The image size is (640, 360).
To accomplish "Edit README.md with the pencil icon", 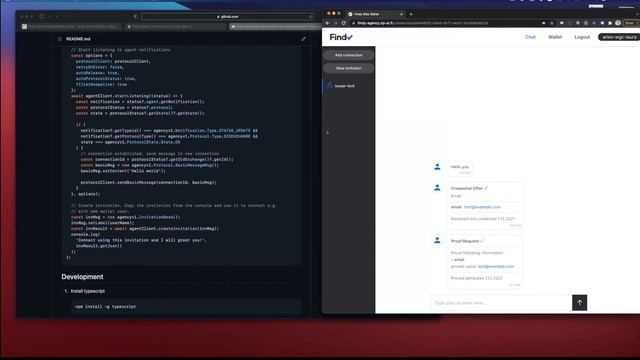I will pos(303,39).
